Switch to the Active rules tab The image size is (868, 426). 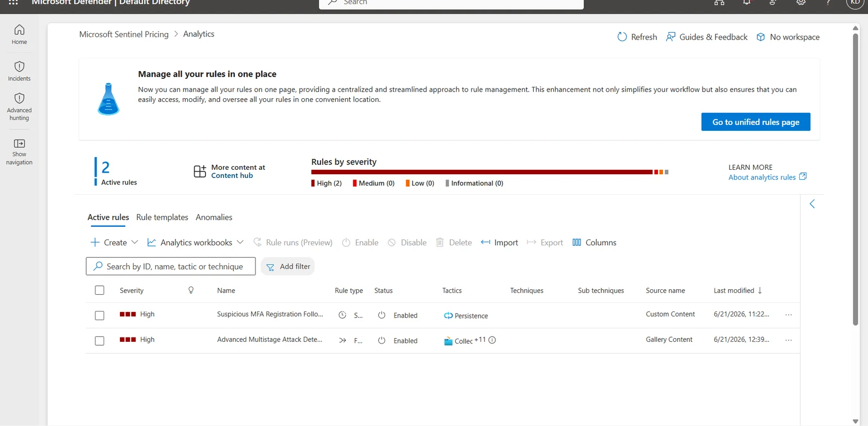point(108,217)
